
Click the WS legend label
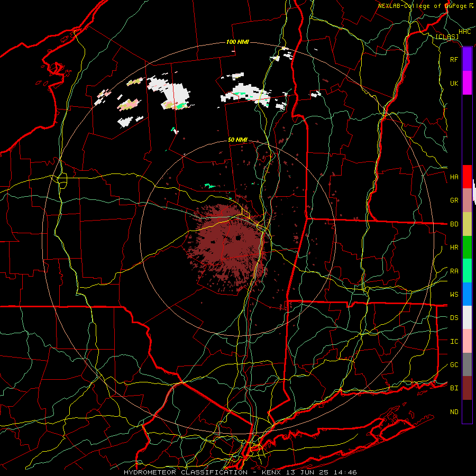point(454,295)
